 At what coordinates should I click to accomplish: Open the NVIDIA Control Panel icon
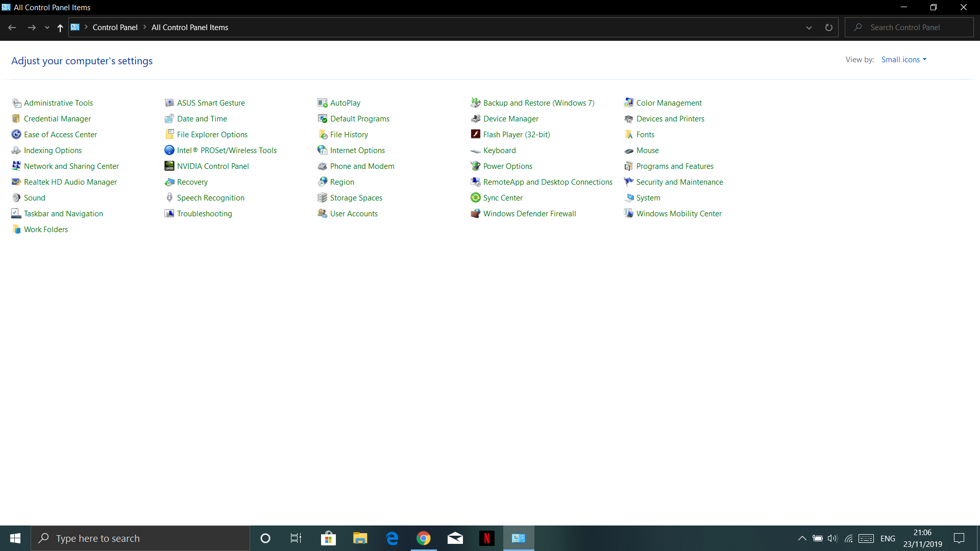[x=169, y=166]
